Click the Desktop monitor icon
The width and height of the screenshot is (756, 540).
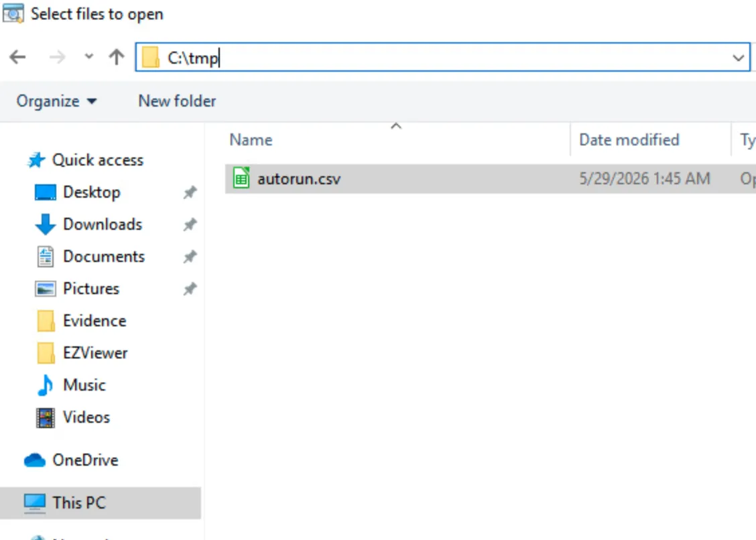tap(46, 192)
